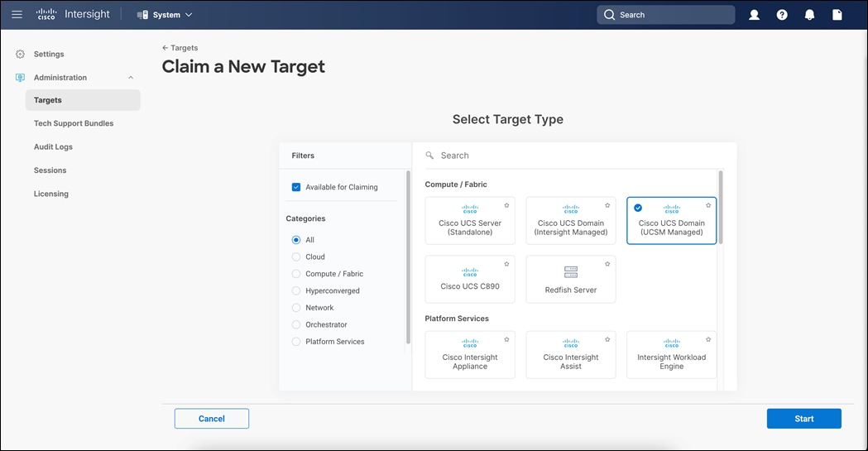The width and height of the screenshot is (868, 451).
Task: Favorite star on Cisco UCS Server (Standalone)
Action: [x=506, y=205]
